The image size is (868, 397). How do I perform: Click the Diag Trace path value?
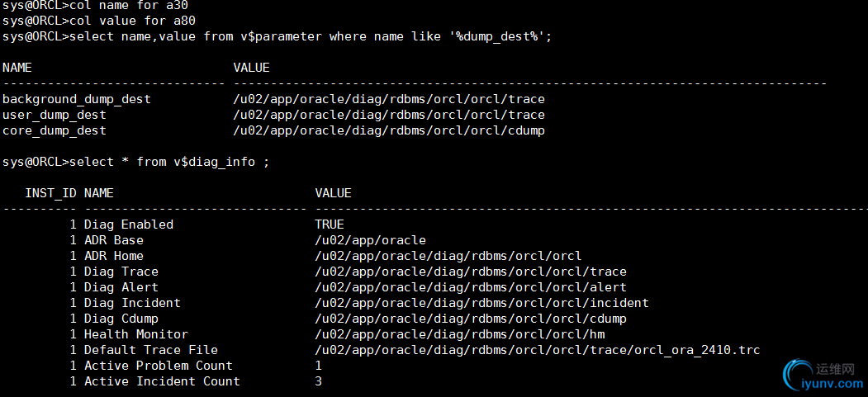pos(471,272)
